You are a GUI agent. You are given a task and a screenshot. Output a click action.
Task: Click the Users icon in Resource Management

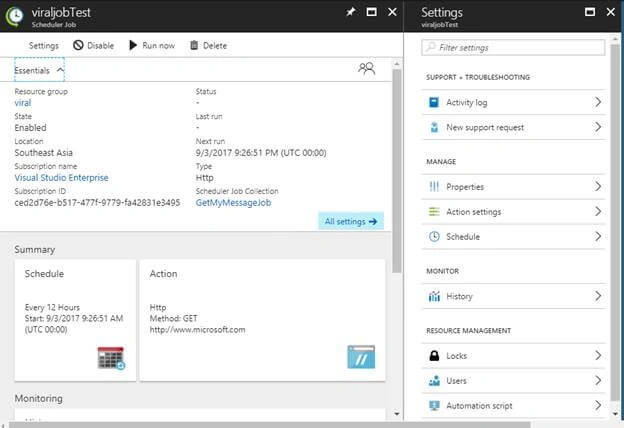click(x=434, y=381)
